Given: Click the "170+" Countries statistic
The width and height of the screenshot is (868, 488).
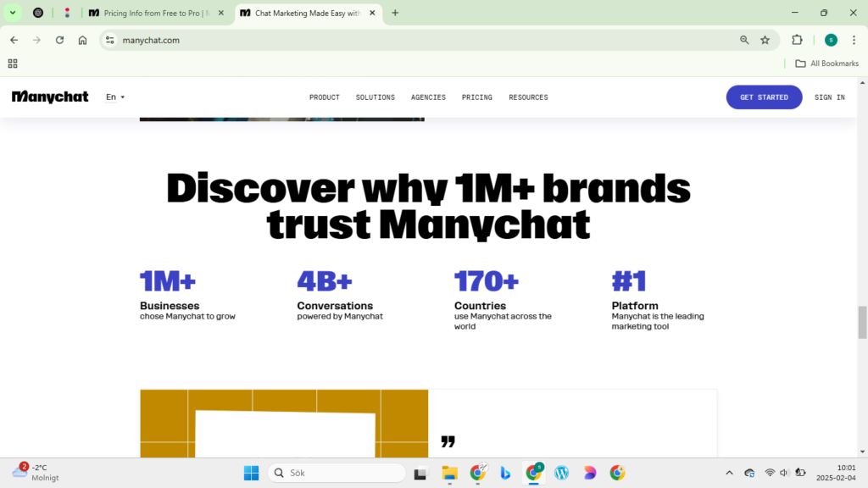Looking at the screenshot, I should click(487, 281).
